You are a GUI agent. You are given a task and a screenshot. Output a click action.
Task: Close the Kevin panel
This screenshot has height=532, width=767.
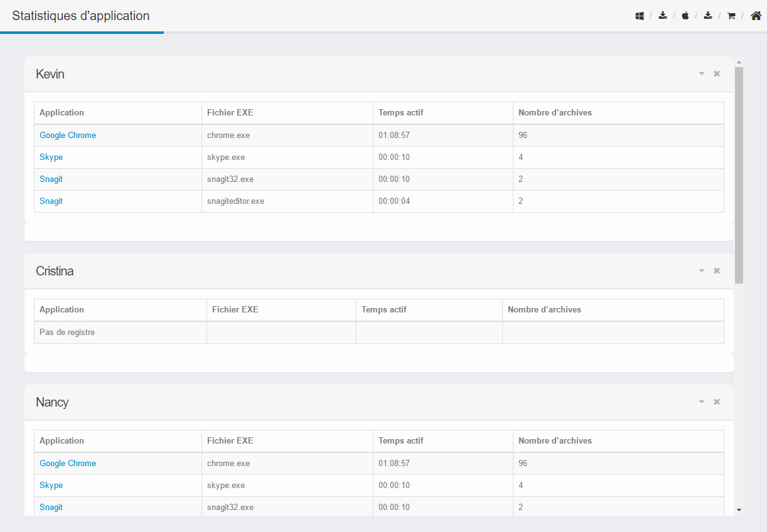[717, 74]
